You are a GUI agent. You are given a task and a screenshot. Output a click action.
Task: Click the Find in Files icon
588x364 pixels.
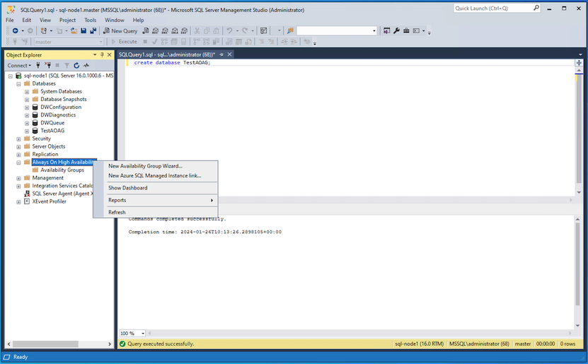pyautogui.click(x=290, y=30)
